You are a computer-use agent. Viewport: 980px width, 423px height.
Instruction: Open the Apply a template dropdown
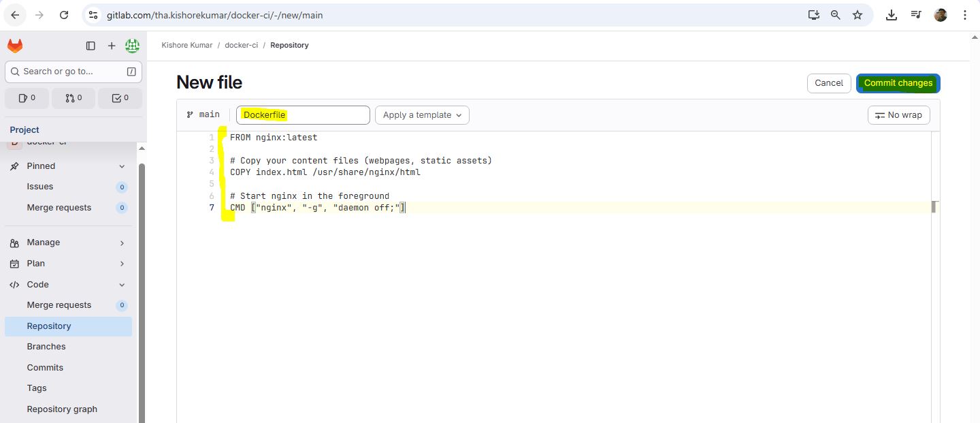click(x=422, y=115)
